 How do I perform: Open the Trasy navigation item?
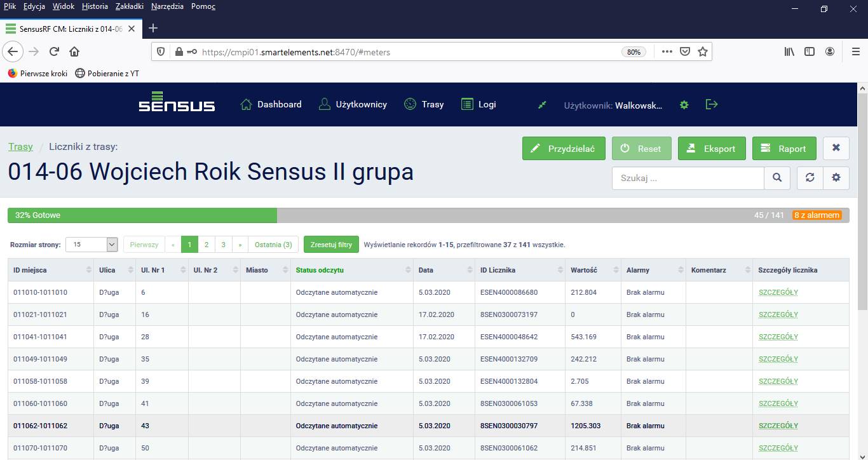[424, 104]
